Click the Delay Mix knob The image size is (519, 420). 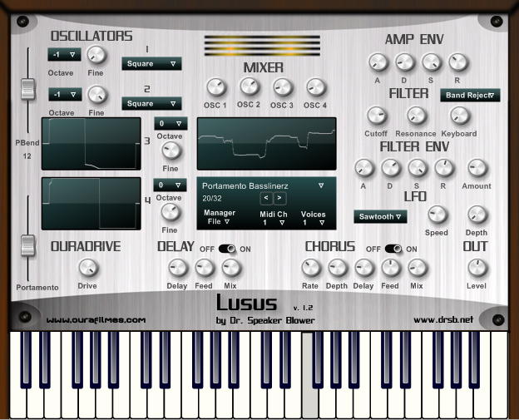pyautogui.click(x=231, y=268)
